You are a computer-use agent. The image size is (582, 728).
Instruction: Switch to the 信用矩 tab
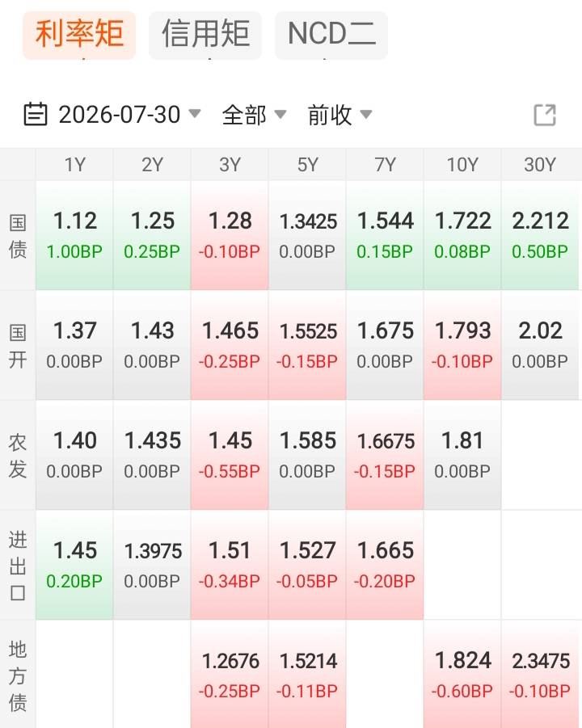coord(205,36)
